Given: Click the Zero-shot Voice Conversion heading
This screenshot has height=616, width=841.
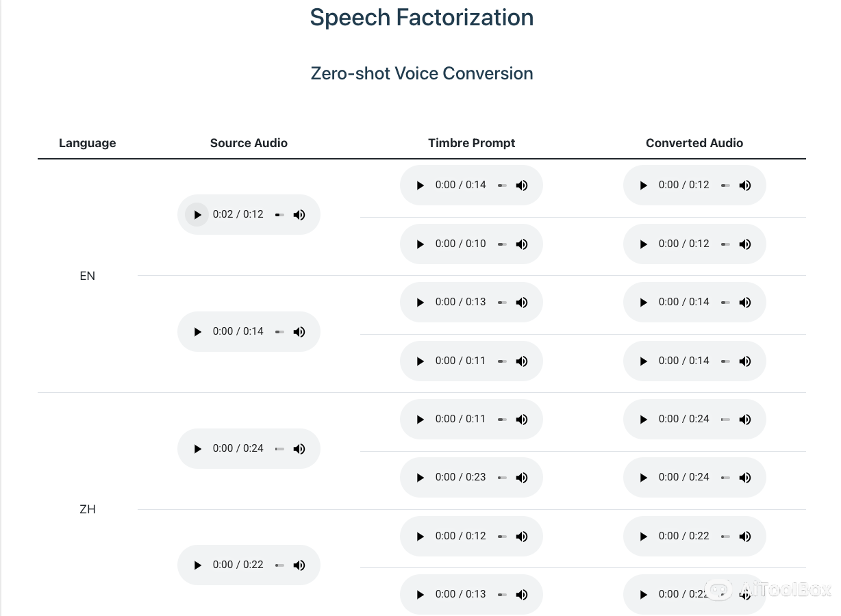Looking at the screenshot, I should pyautogui.click(x=422, y=73).
